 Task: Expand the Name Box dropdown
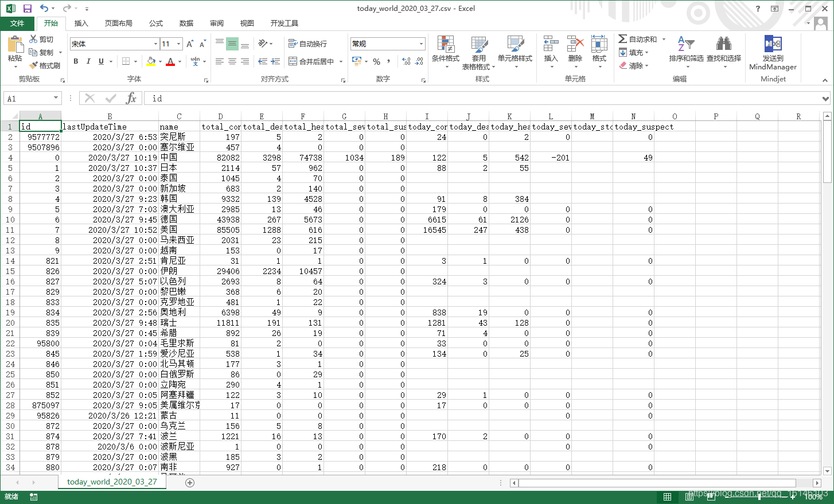pos(56,98)
